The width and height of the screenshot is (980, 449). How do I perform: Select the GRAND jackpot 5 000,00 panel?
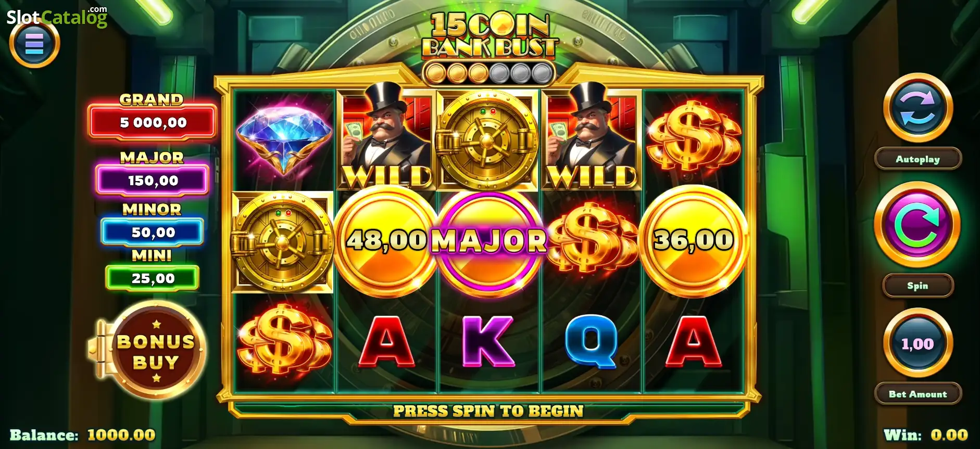(152, 122)
